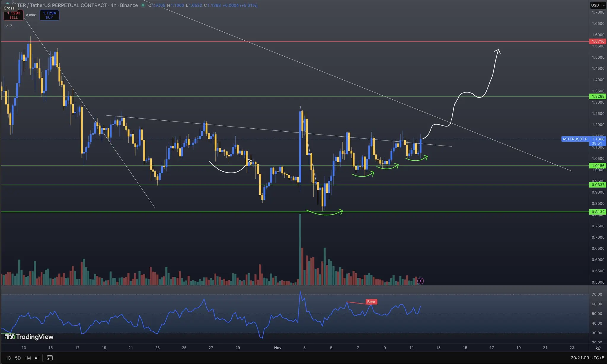Click the green market status dot
Viewport: 607px width, 364px height.
pos(143,5)
